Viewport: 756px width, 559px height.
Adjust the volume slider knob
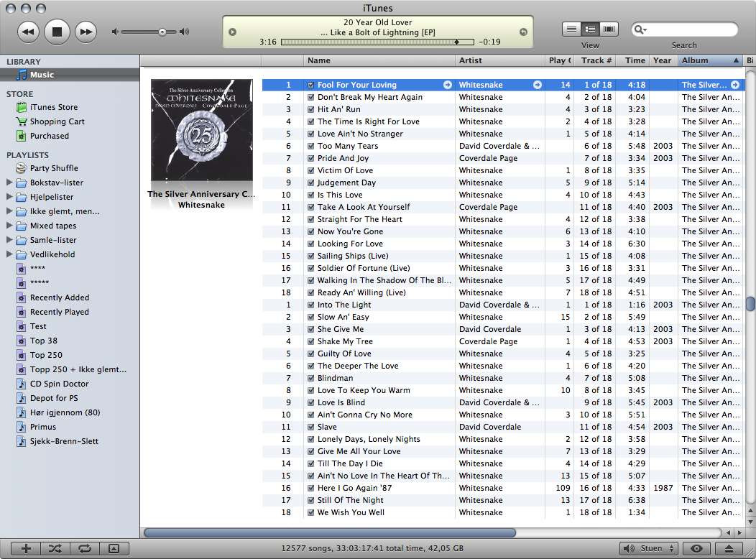pos(162,32)
